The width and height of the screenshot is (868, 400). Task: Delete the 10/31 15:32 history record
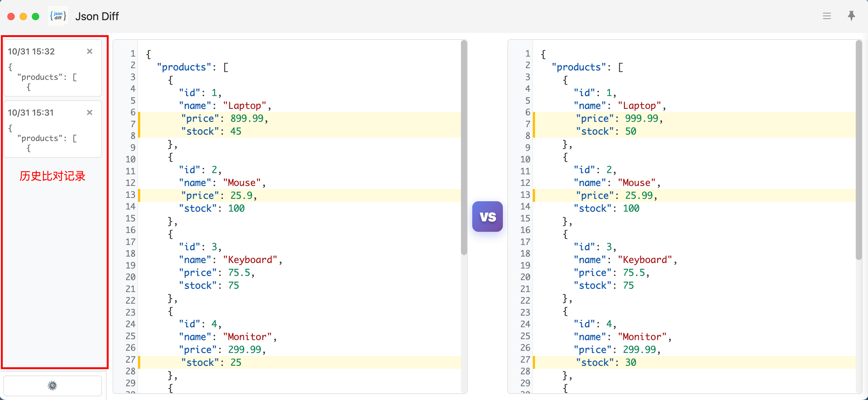[89, 51]
